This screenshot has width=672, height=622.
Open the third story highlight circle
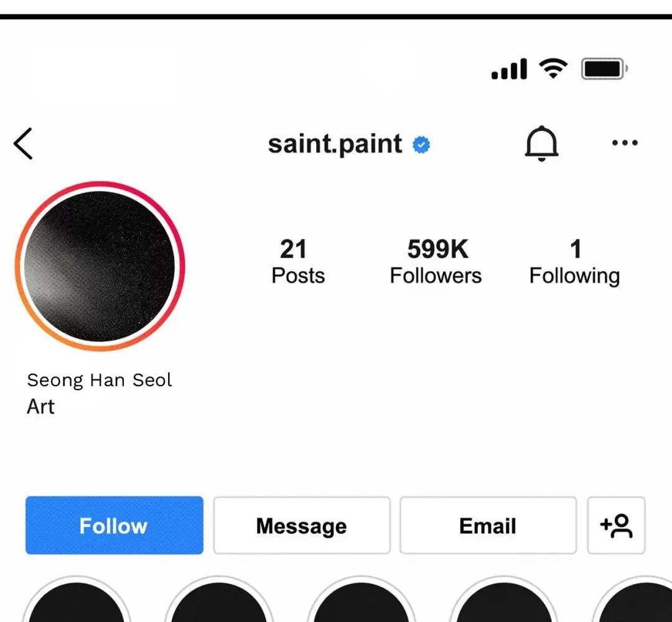[x=362, y=603]
